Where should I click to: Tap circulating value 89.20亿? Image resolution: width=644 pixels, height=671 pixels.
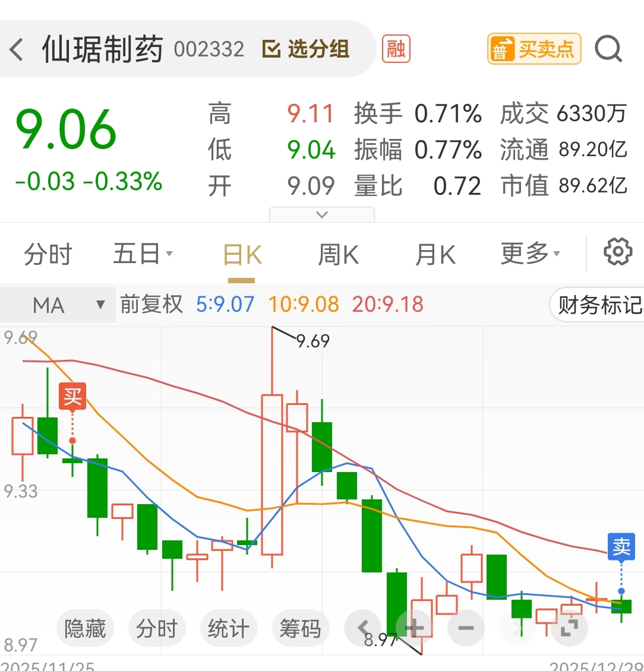tap(593, 150)
